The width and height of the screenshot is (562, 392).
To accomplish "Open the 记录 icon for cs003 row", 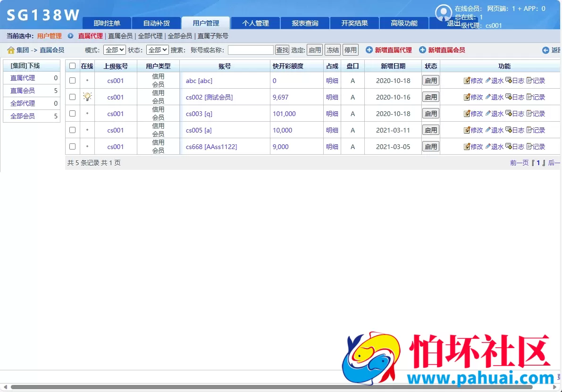I will [x=529, y=114].
